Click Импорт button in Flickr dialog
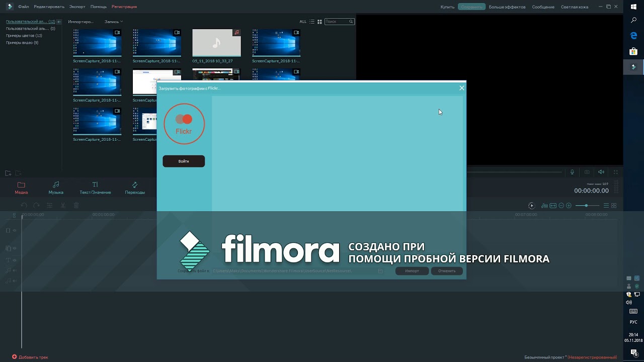Viewport: 644px width, 362px height. pyautogui.click(x=412, y=271)
